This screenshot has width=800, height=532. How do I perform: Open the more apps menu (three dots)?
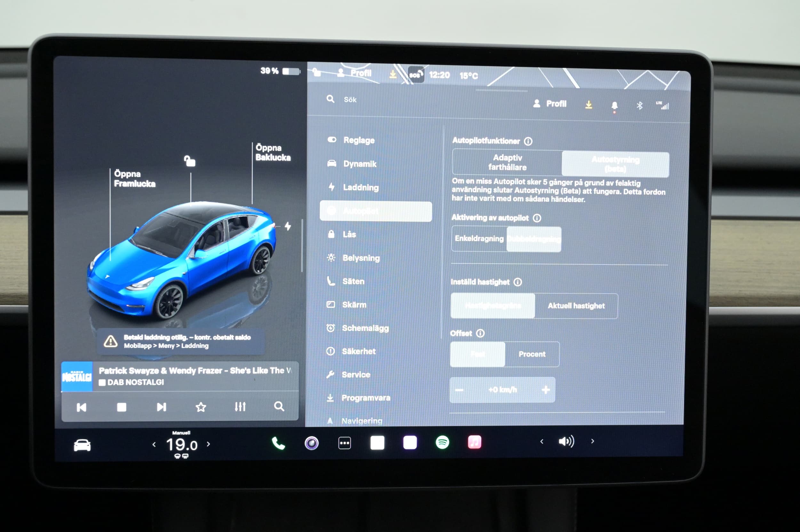345,443
